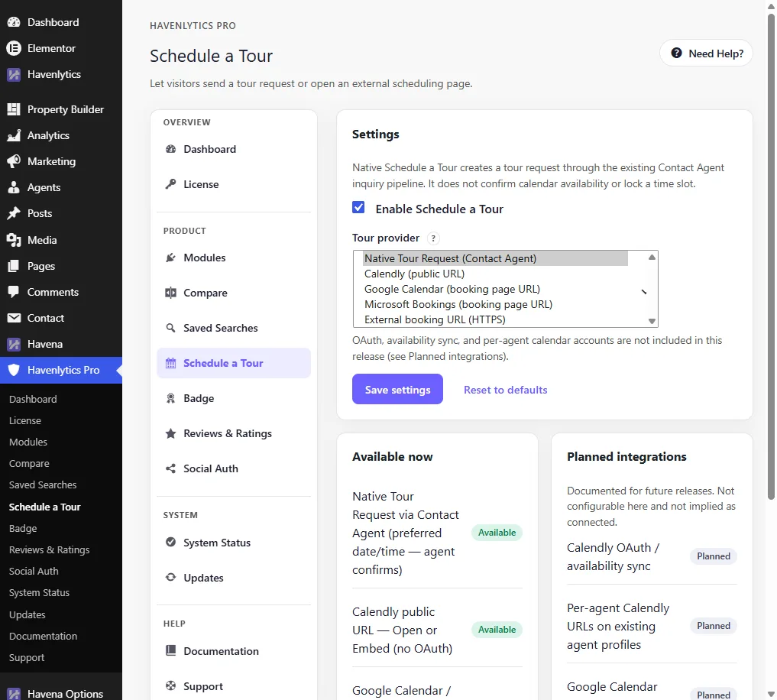
Task: Click the Tour provider help question mark
Action: click(433, 238)
